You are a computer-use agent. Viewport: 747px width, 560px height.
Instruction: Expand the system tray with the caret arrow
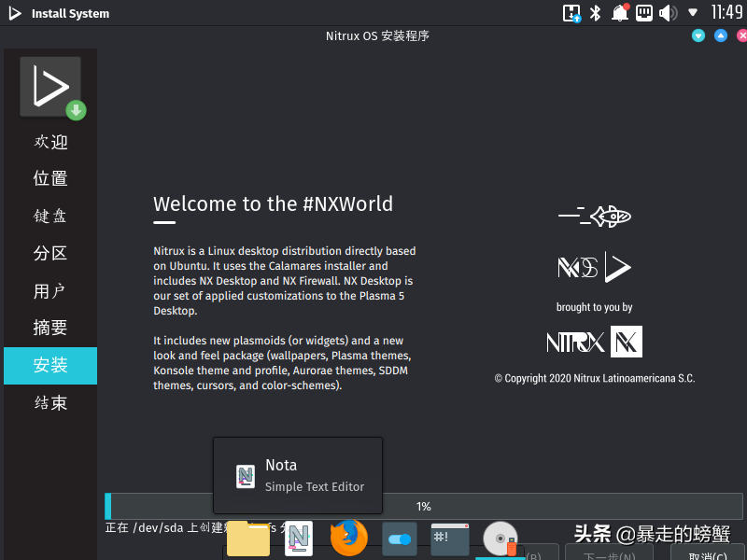pos(690,13)
